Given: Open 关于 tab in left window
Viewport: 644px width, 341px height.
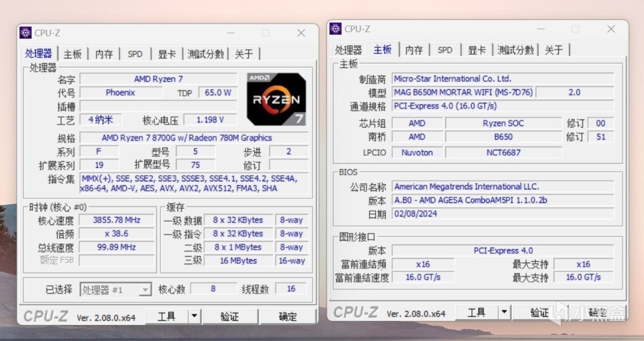Looking at the screenshot, I should pyautogui.click(x=244, y=54).
